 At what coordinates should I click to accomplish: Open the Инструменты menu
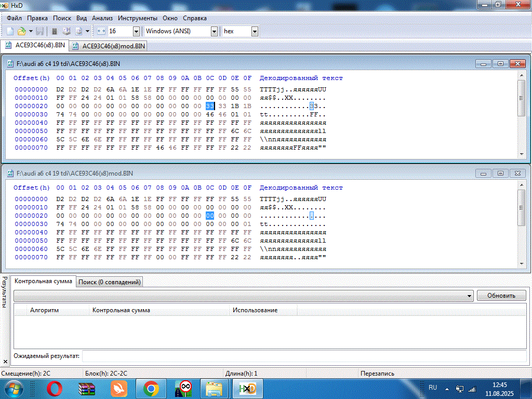tap(137, 18)
